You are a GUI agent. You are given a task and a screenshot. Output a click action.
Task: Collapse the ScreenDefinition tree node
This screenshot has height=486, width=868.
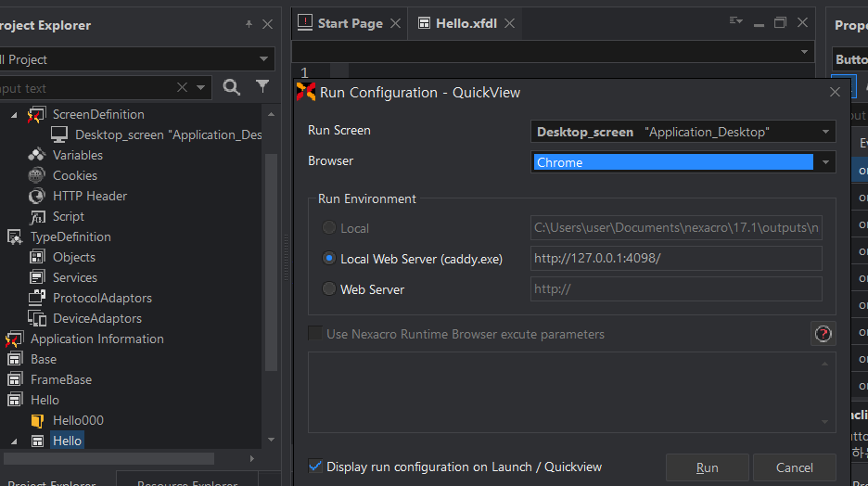coord(14,115)
